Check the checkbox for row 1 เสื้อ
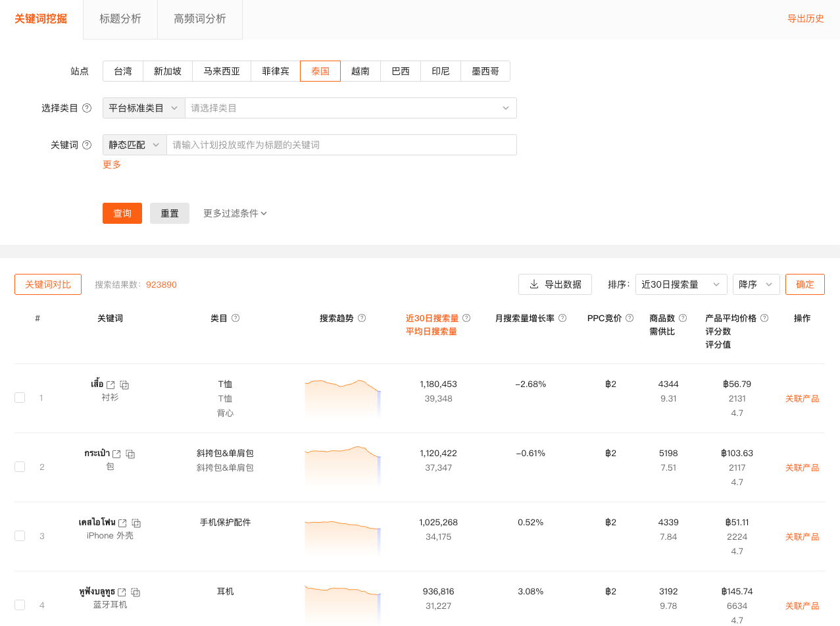Viewport: 840px width, 626px height. pyautogui.click(x=20, y=398)
